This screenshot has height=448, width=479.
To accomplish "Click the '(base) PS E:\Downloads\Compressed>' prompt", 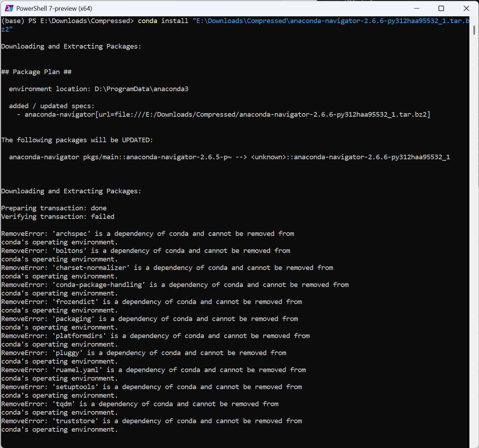I will coord(67,21).
